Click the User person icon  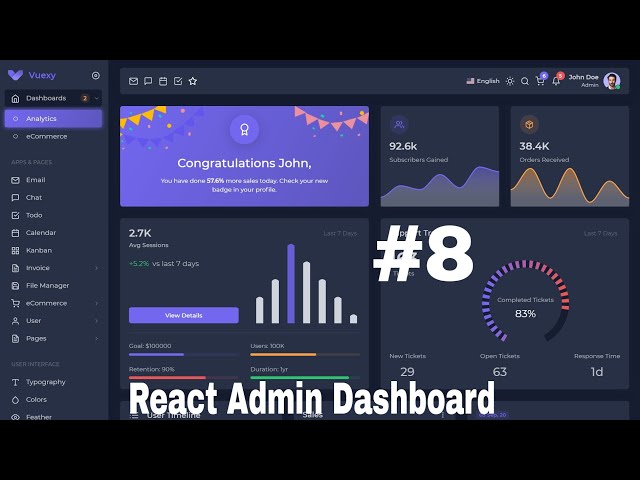pyautogui.click(x=16, y=321)
